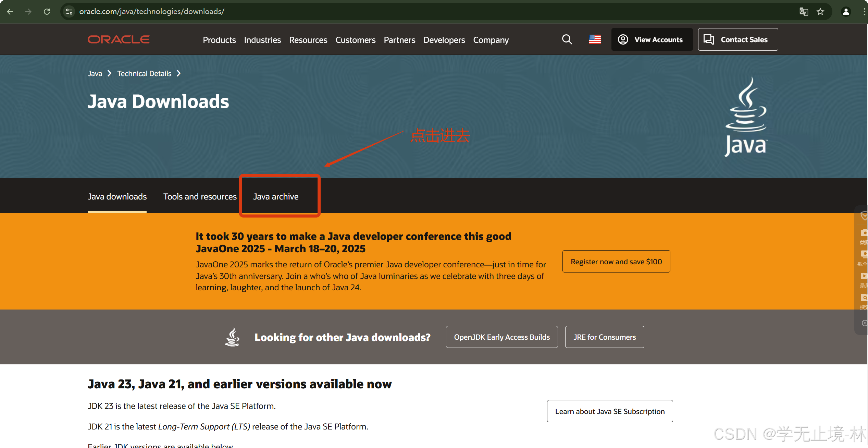Switch to the Java archive tab
This screenshot has height=448, width=868.
pyautogui.click(x=276, y=196)
